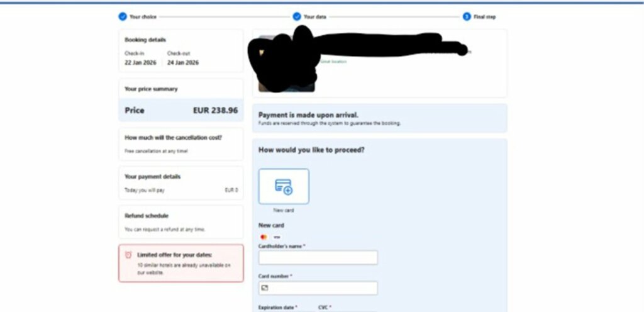This screenshot has height=312, width=644.
Task: Go back to Your data step
Action: [315, 17]
